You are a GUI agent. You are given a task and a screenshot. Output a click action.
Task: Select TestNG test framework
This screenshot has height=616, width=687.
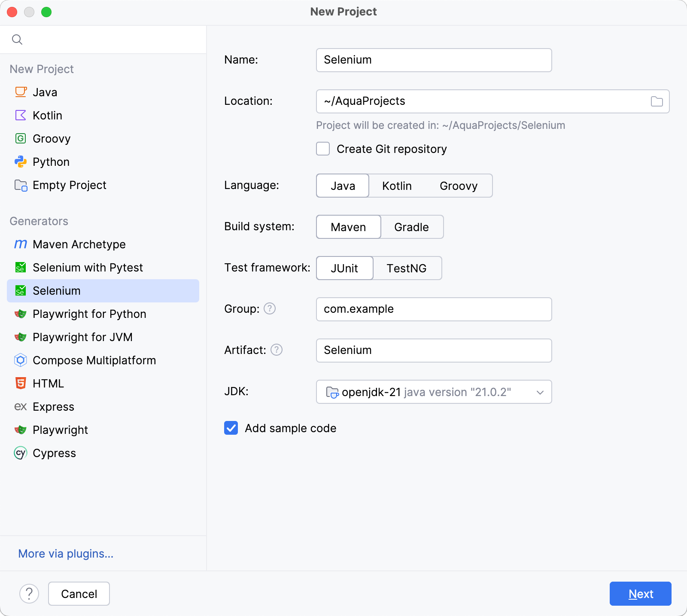click(x=407, y=268)
